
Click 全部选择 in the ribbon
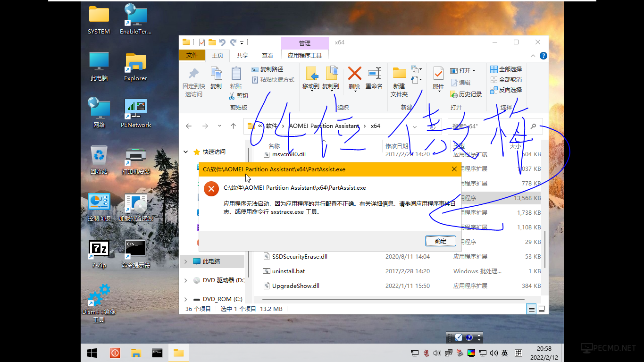[x=506, y=69]
